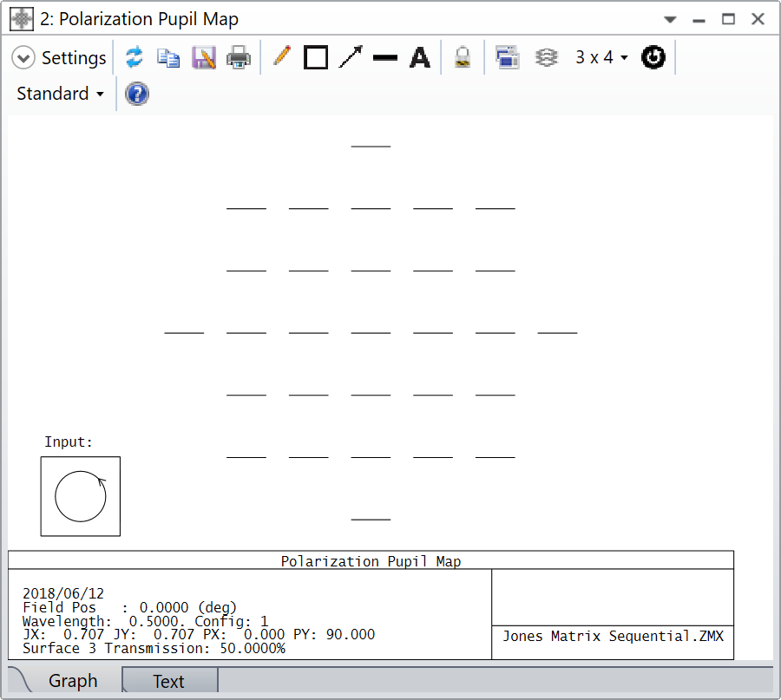The width and height of the screenshot is (781, 700).
Task: Copy the pupil map to the clipboard
Action: pos(169,57)
